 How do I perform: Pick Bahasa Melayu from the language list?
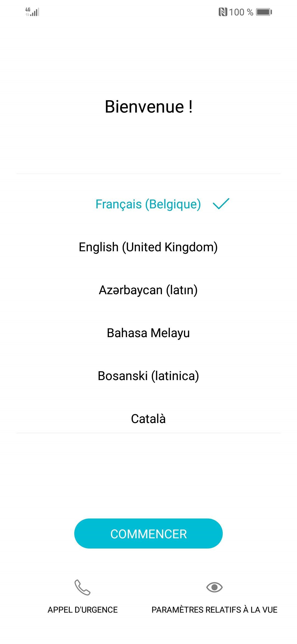148,333
